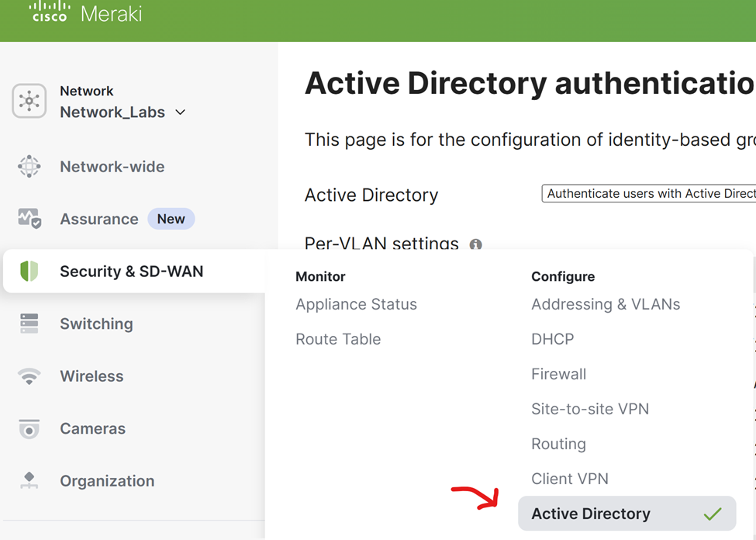Viewport: 756px width, 540px height.
Task: Open the Organization menu
Action: click(x=107, y=481)
